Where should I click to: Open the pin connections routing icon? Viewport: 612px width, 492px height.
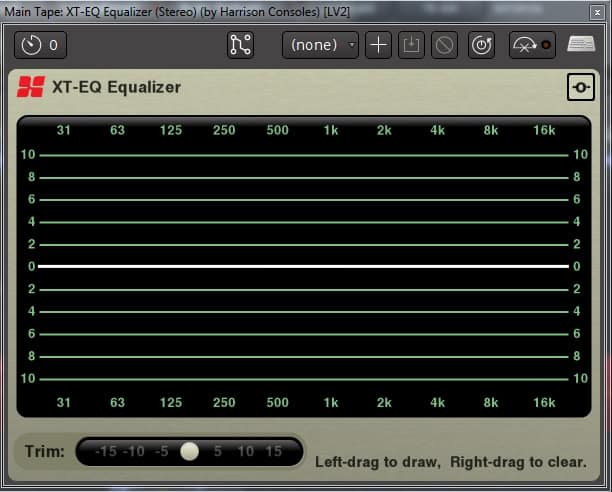[241, 45]
